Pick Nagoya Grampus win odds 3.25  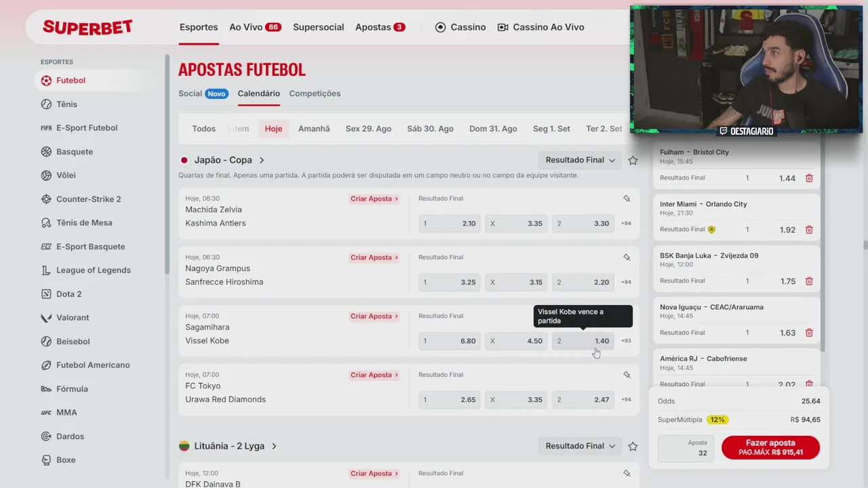tap(450, 283)
